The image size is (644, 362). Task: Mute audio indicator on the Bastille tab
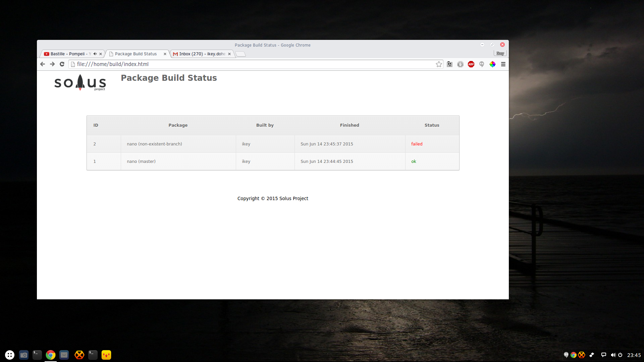[x=95, y=54]
